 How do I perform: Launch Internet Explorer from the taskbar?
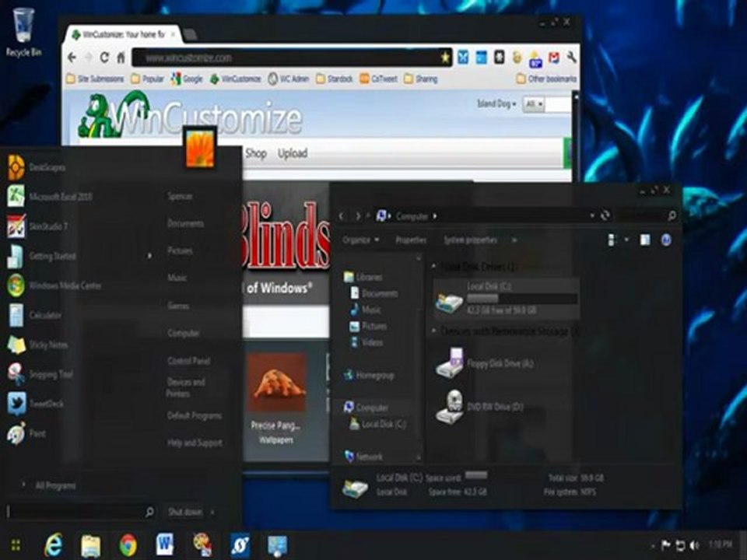[x=54, y=545]
